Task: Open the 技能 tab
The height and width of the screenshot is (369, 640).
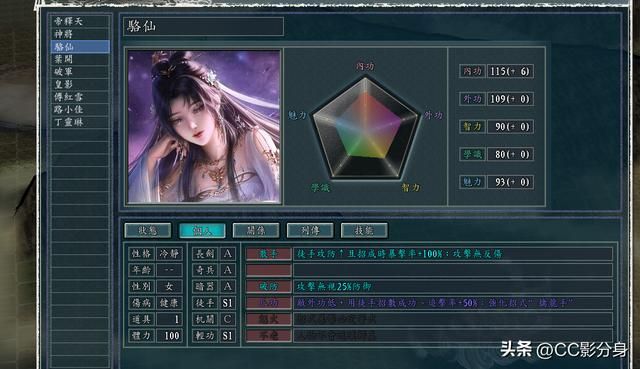Action: pyautogui.click(x=364, y=231)
